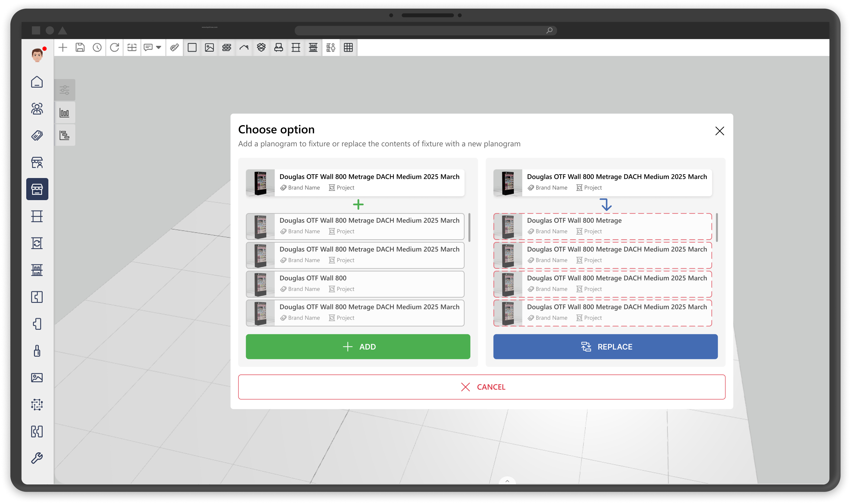This screenshot has width=851, height=504.
Task: Expand the bottom panel chevron handle
Action: tap(507, 480)
